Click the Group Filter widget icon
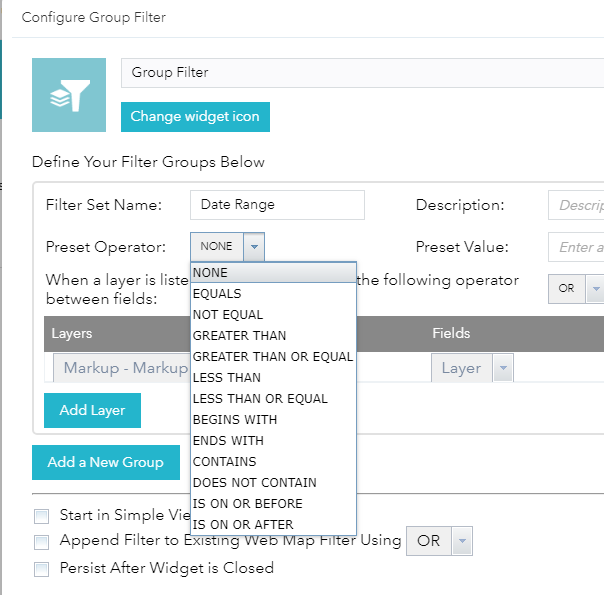 [x=68, y=95]
